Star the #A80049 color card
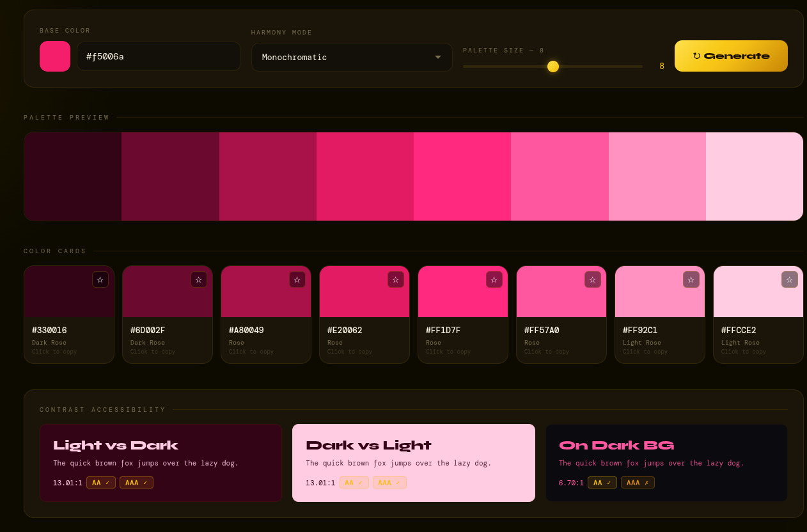 (297, 279)
